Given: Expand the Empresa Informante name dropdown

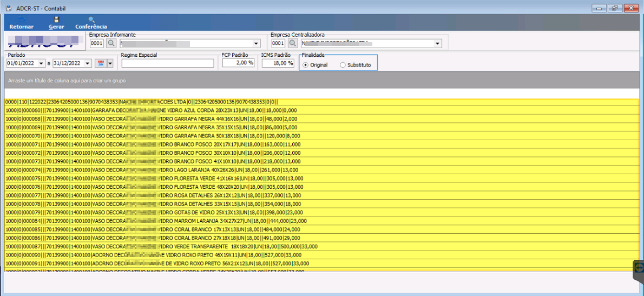Looking at the screenshot, I should pos(257,43).
